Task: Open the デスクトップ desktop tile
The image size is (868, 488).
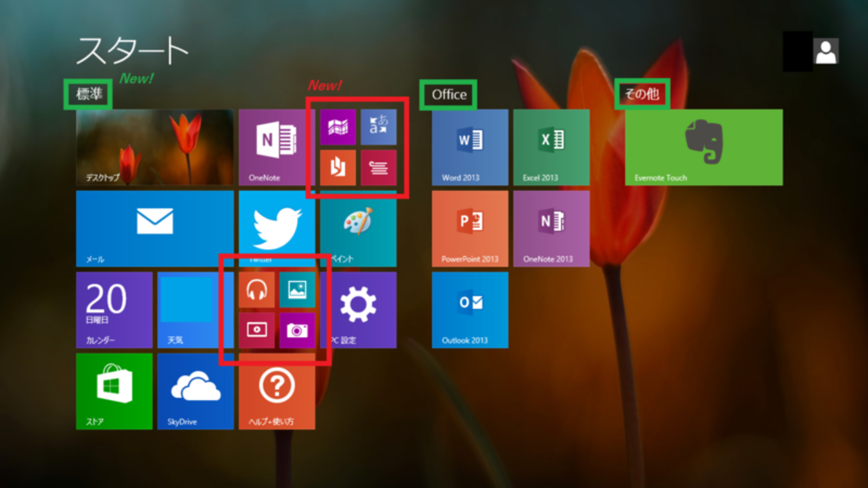Action: point(155,148)
